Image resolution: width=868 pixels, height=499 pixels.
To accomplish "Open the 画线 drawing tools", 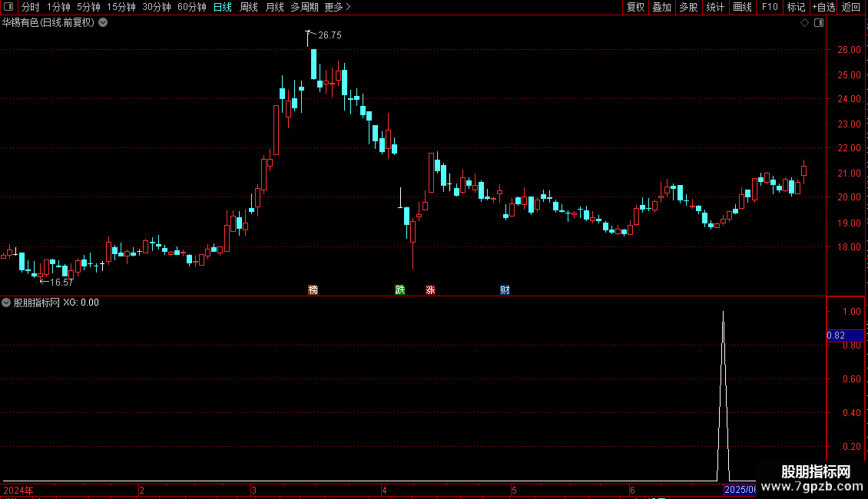I will click(x=742, y=7).
